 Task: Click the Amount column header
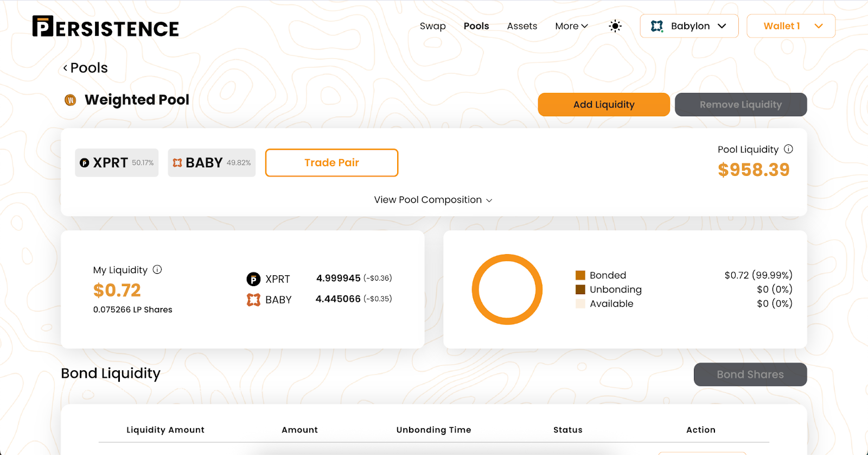(x=299, y=430)
